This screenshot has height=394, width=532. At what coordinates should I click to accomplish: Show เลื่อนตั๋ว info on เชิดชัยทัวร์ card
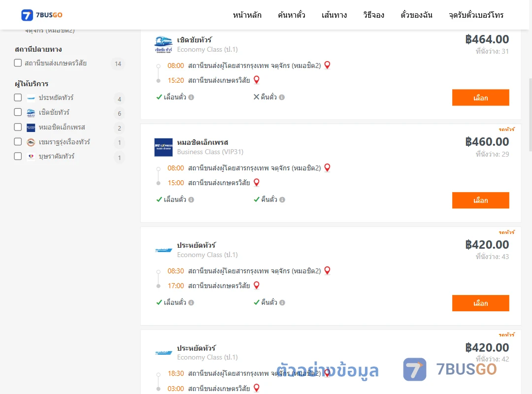pos(191,98)
